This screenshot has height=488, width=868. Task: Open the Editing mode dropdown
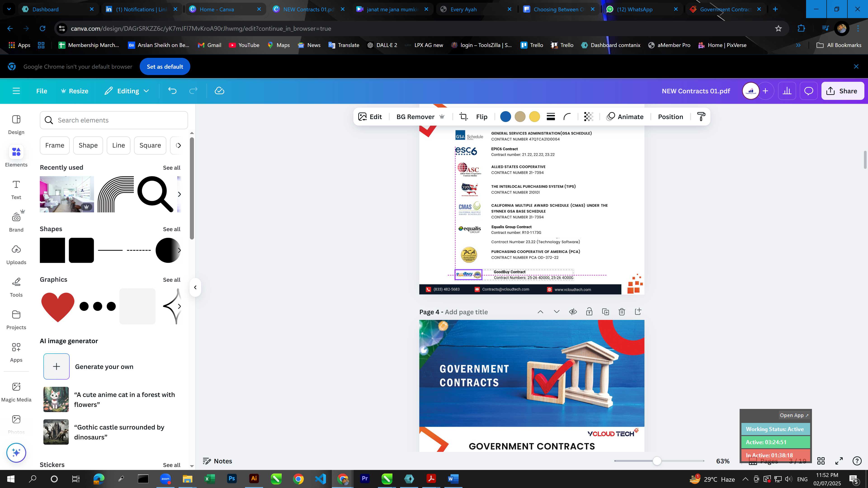pyautogui.click(x=127, y=91)
